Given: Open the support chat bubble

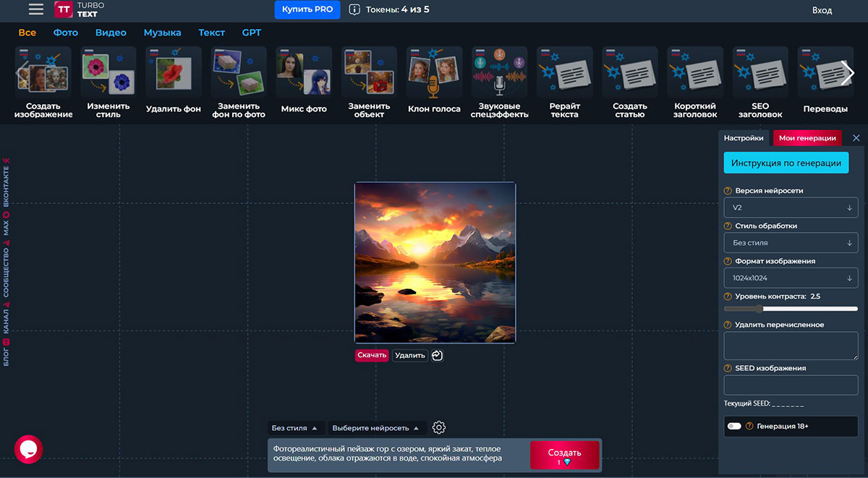Looking at the screenshot, I should 28,449.
